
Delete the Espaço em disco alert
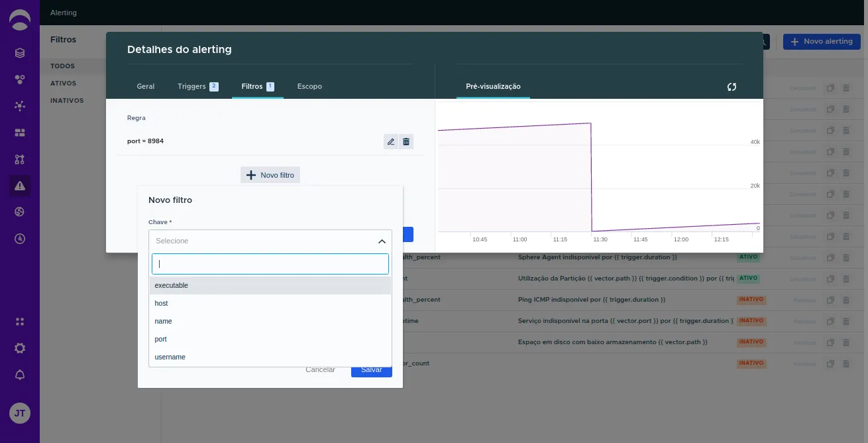(846, 342)
